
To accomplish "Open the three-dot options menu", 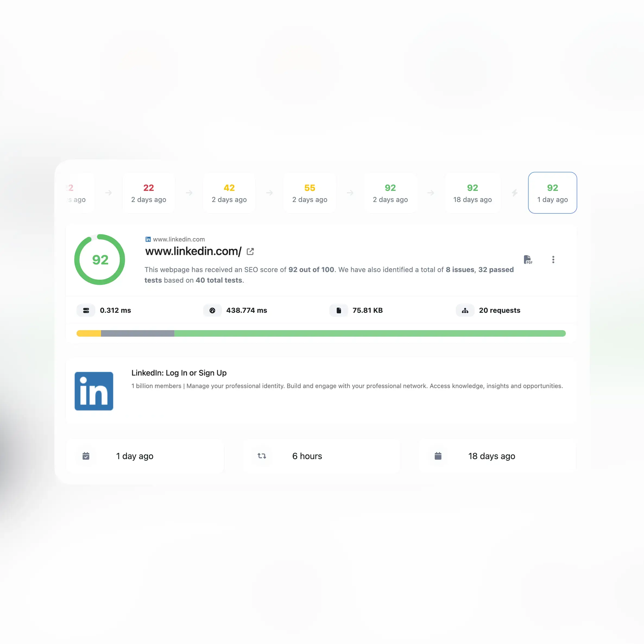I will 553,260.
